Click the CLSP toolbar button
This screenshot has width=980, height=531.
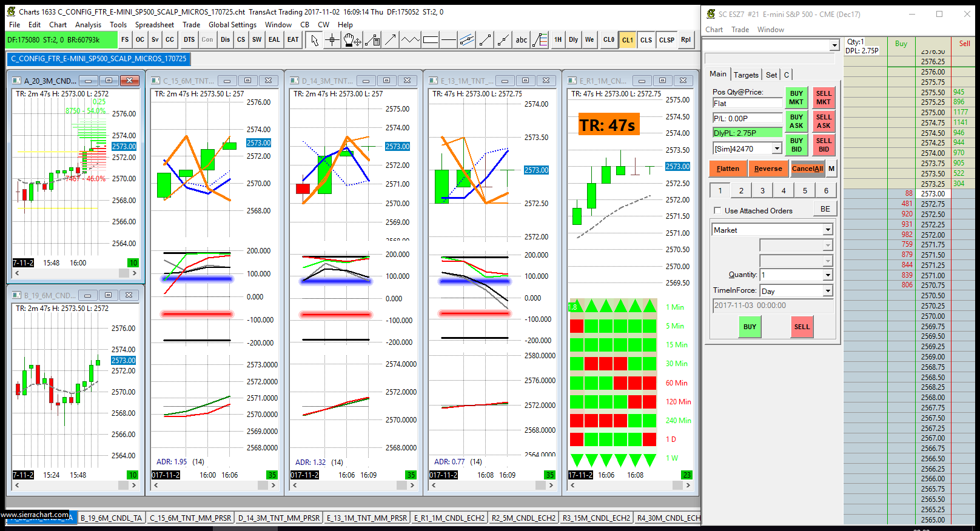click(x=667, y=40)
